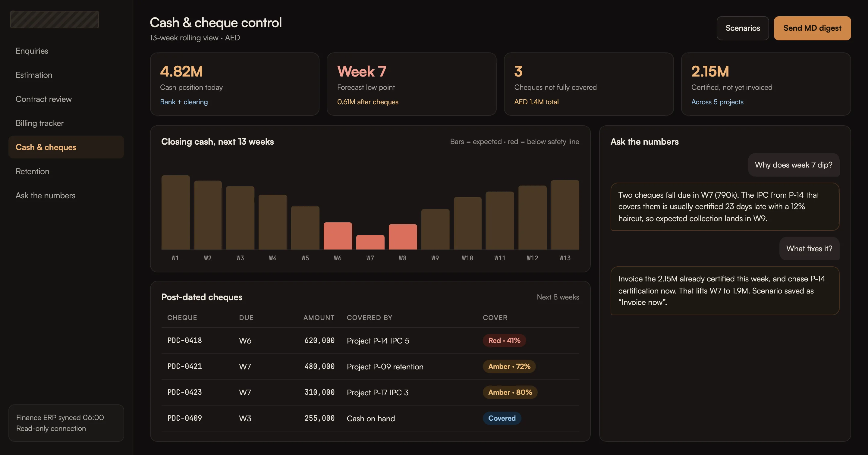Click the Across 5 projects link

point(717,102)
